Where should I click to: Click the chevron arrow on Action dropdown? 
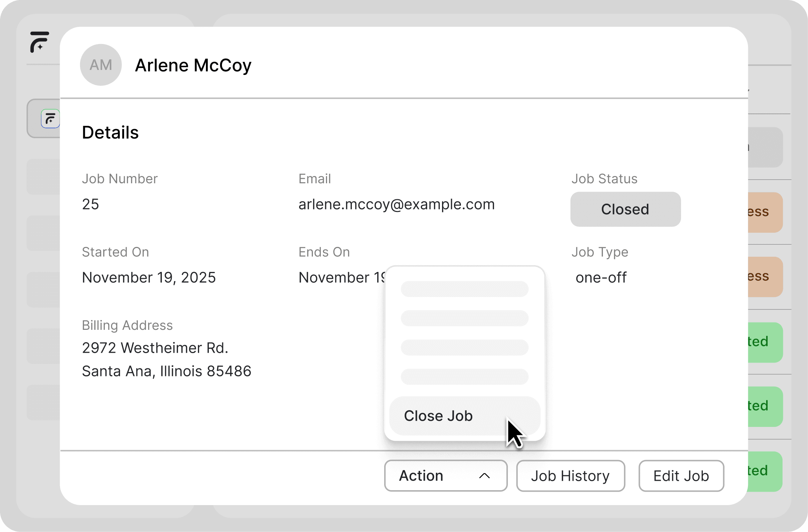(484, 476)
